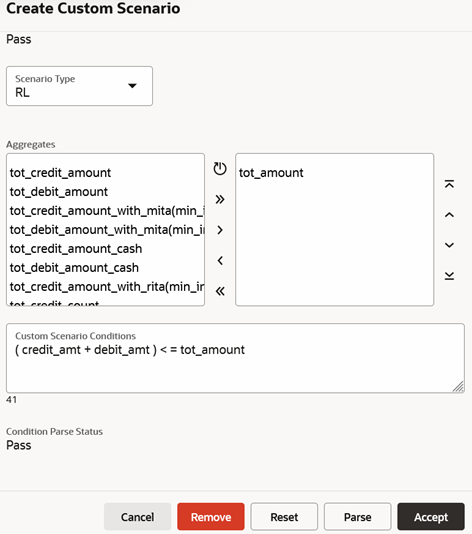Move selected aggregate right with single chevron
The height and width of the screenshot is (534, 472).
220,230
